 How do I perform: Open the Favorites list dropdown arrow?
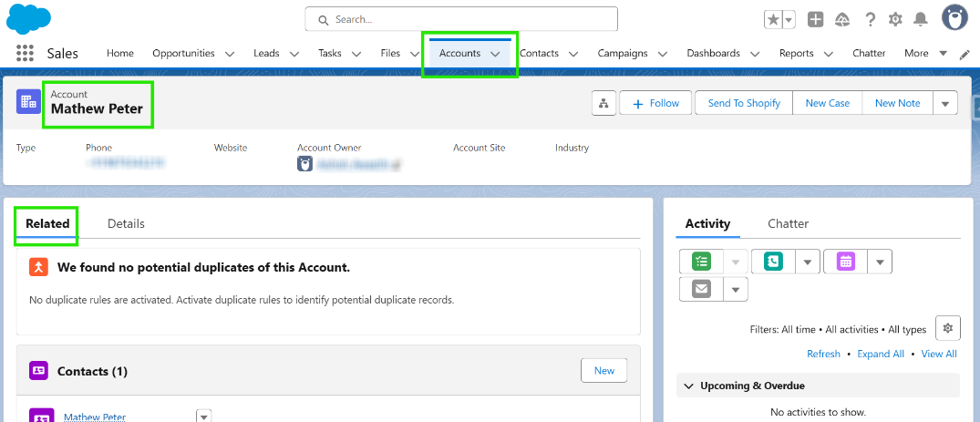(789, 19)
